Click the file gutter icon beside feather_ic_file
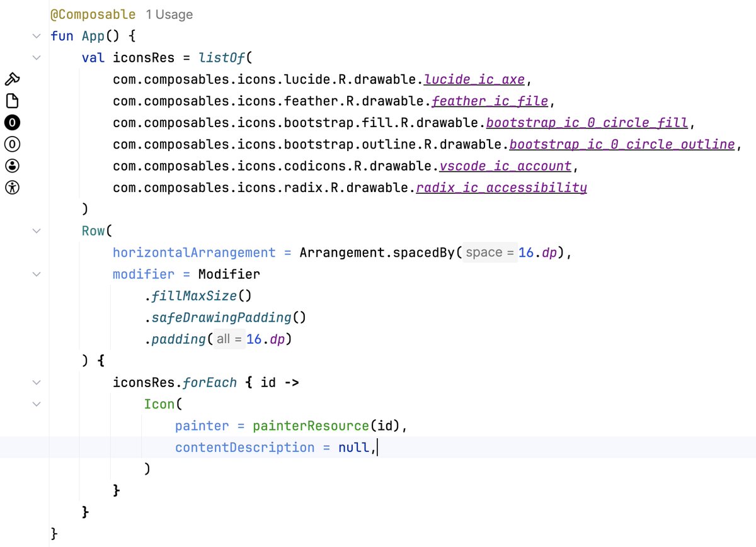756x547 pixels. (13, 101)
